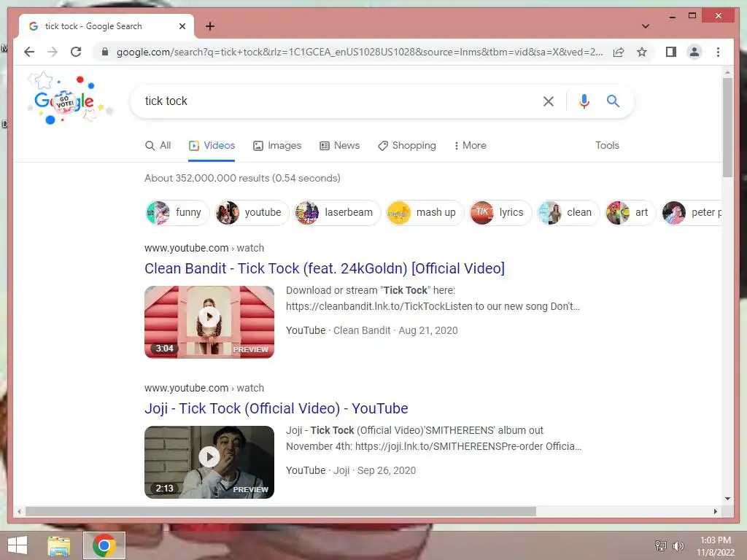Bookmark this page with the star icon
Image resolution: width=747 pixels, height=560 pixels.
pos(642,52)
